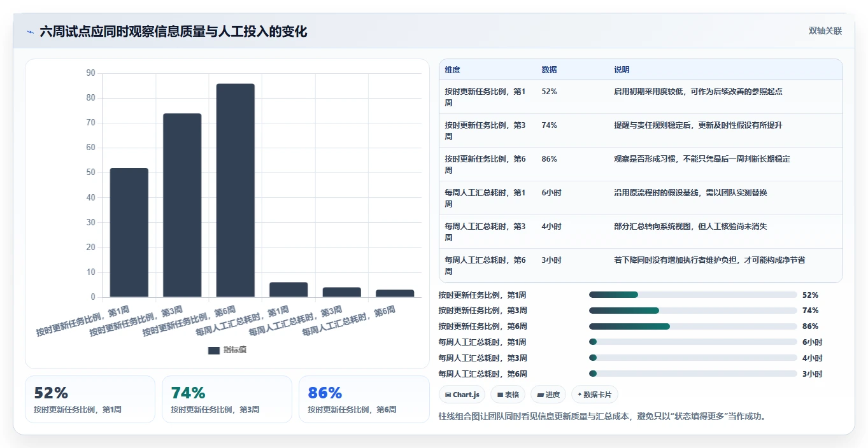
Task: Click the description starting 沿用原流程时的假设基线
Action: pos(690,193)
